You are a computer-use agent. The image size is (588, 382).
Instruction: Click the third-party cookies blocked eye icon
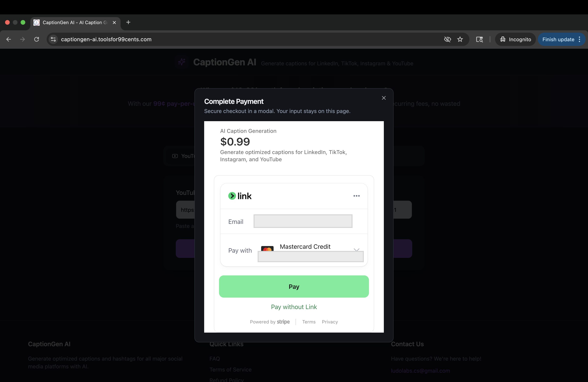[447, 39]
